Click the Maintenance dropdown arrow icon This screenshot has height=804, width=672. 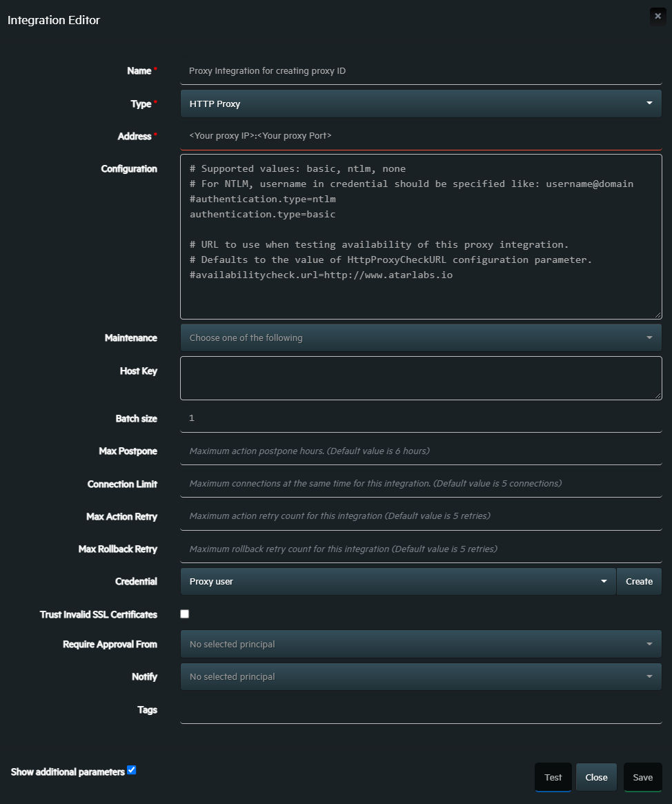(x=649, y=337)
